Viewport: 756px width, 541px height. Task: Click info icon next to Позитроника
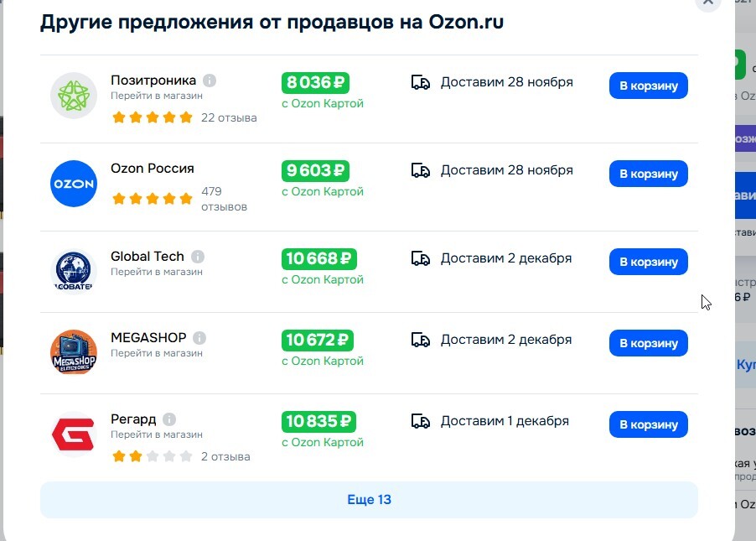pyautogui.click(x=210, y=81)
